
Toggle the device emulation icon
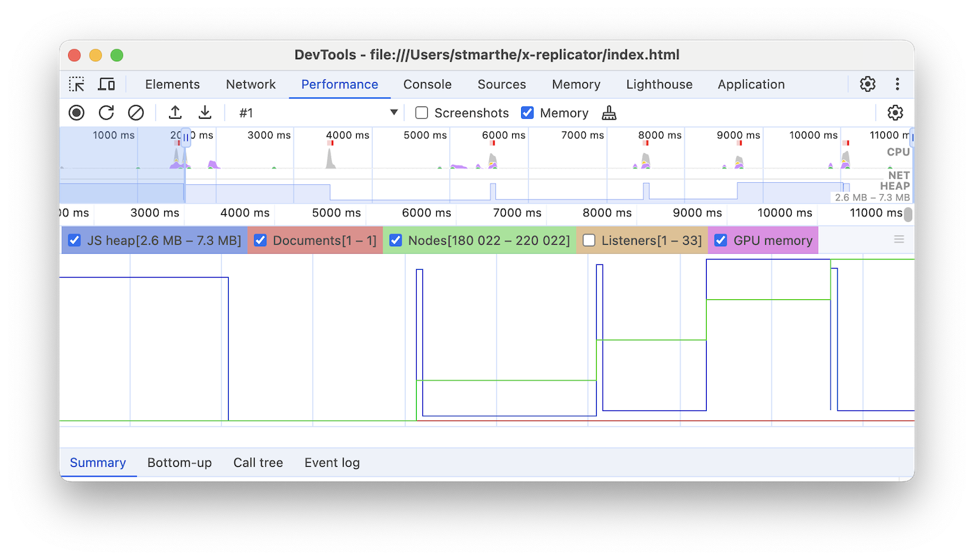[106, 83]
